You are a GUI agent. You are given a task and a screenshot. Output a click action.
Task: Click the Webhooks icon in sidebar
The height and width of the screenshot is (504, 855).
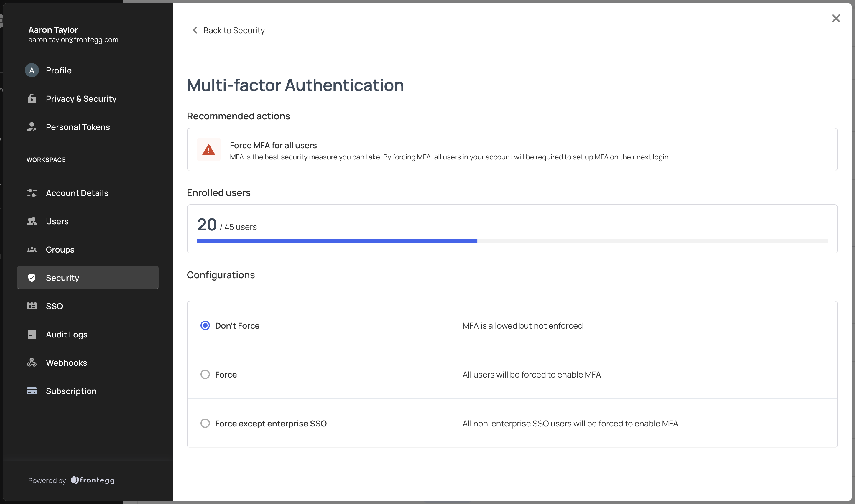32,363
